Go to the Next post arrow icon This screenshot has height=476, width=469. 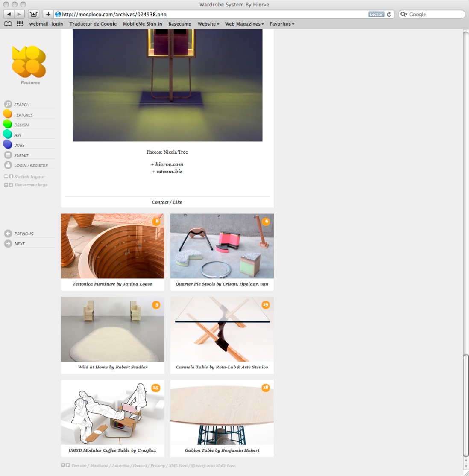[8, 243]
